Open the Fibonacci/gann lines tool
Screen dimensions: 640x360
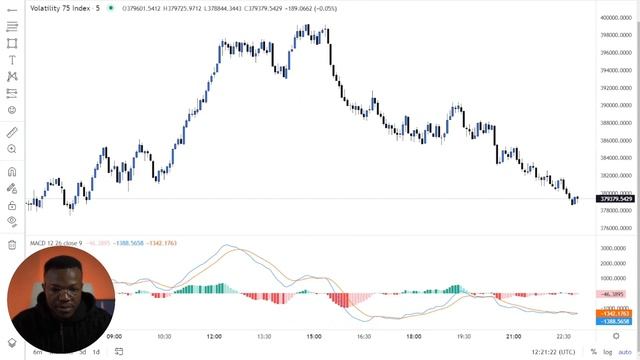[12, 27]
